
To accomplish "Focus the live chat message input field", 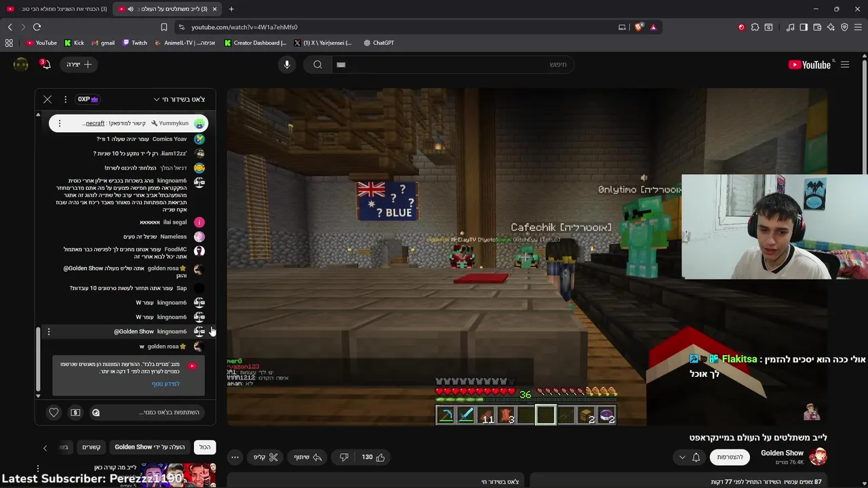I will tap(146, 412).
